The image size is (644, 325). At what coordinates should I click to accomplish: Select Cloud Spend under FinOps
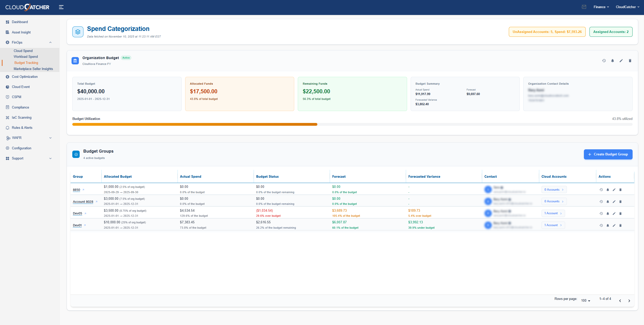23,50
